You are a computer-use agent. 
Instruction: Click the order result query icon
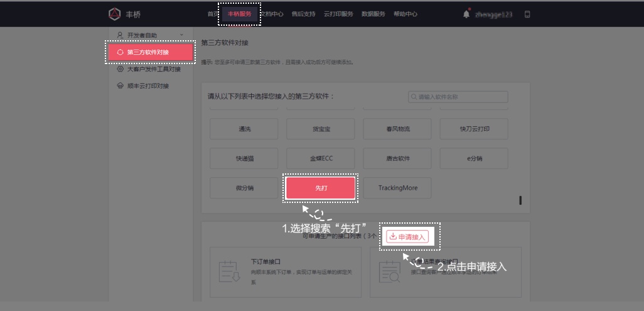[x=389, y=271]
